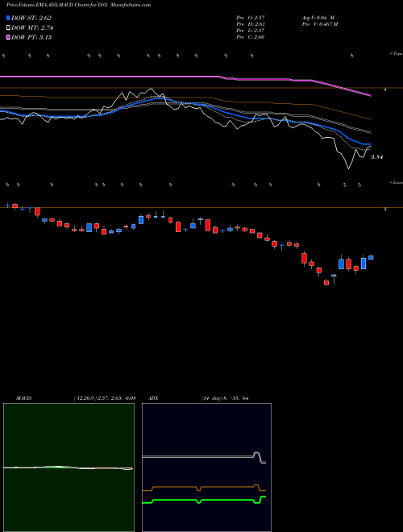
Task: Click the blue DOW ST legend swatch
Action: (x=9, y=18)
